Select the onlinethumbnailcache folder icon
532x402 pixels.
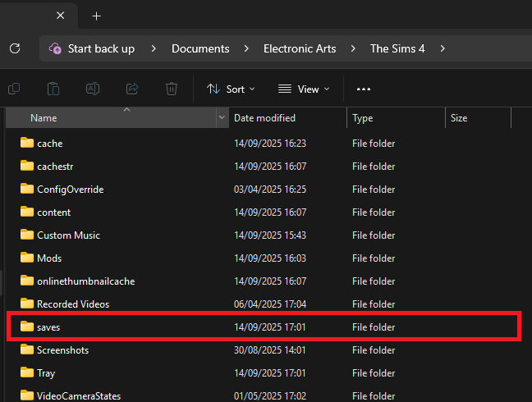point(27,281)
